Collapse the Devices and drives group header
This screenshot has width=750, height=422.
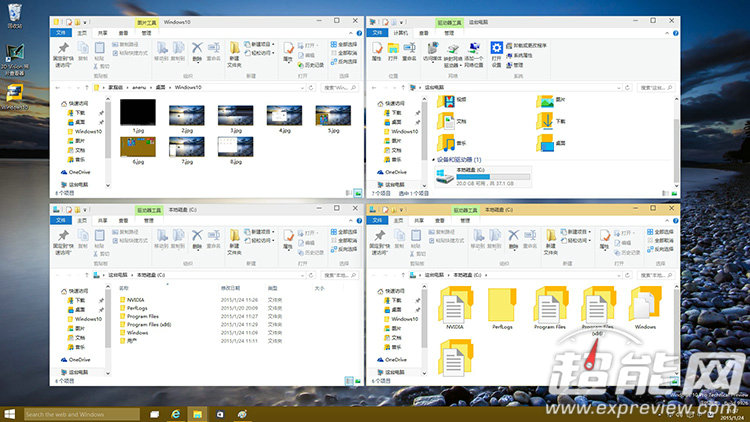[x=432, y=160]
